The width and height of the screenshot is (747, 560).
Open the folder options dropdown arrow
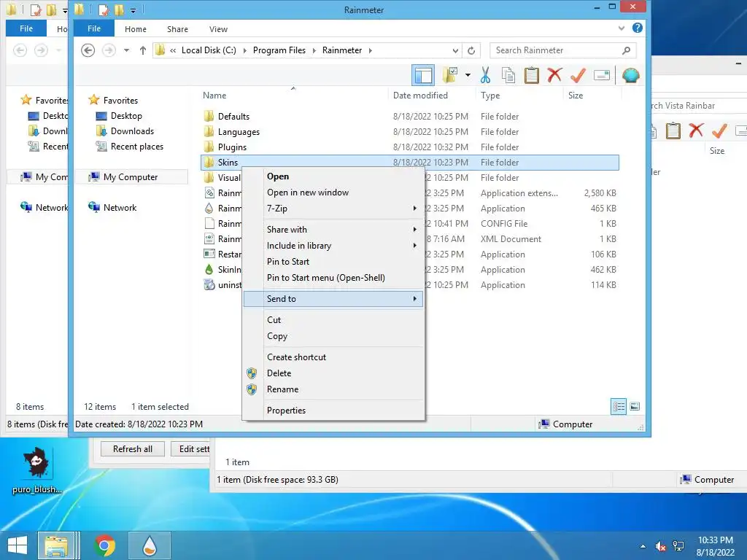point(468,75)
